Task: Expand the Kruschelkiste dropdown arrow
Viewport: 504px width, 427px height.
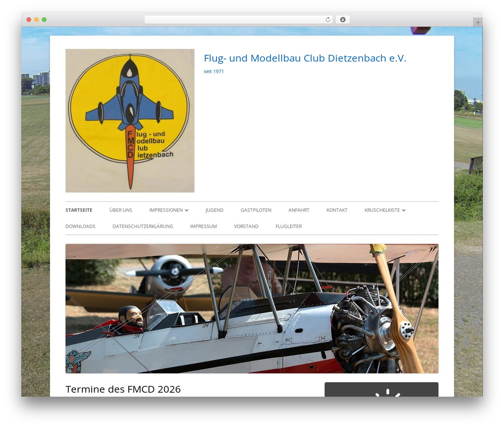Action: pos(404,210)
